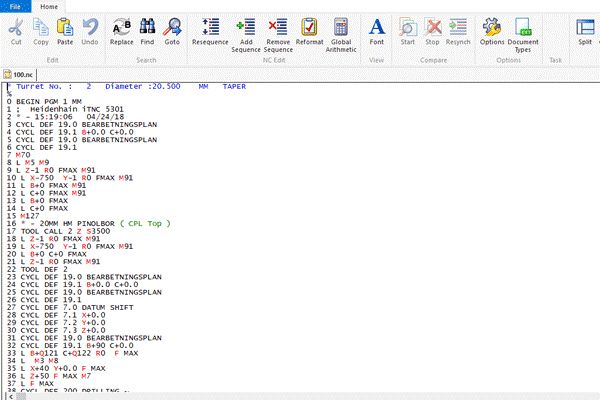Image resolution: width=600 pixels, height=400 pixels.
Task: Click the Add Sequence icon
Action: coord(245,30)
